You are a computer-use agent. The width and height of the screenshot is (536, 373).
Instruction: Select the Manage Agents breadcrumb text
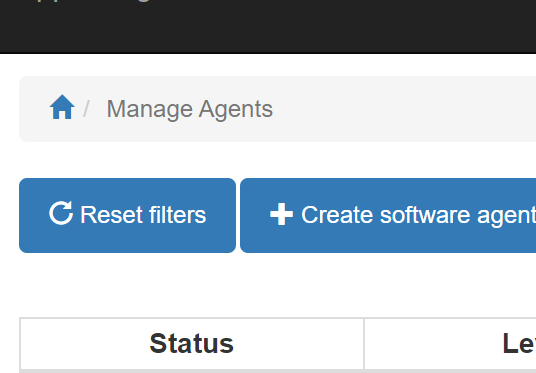pyautogui.click(x=190, y=109)
